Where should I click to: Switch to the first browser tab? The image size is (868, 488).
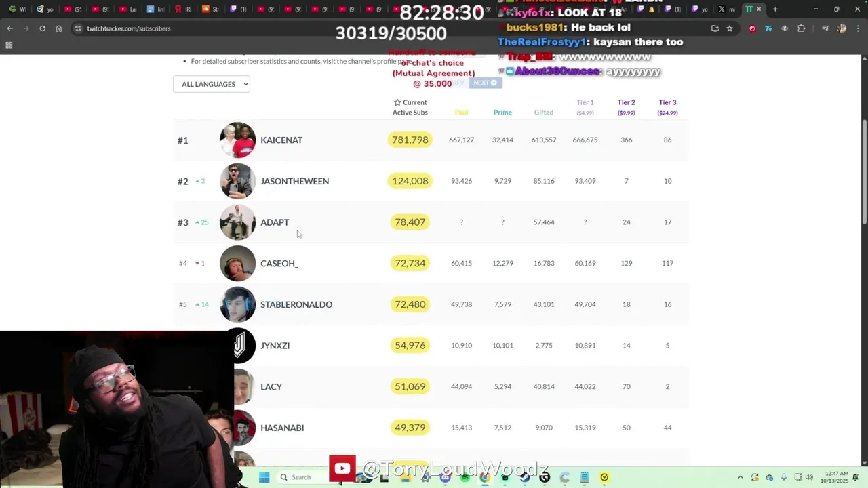coord(18,9)
